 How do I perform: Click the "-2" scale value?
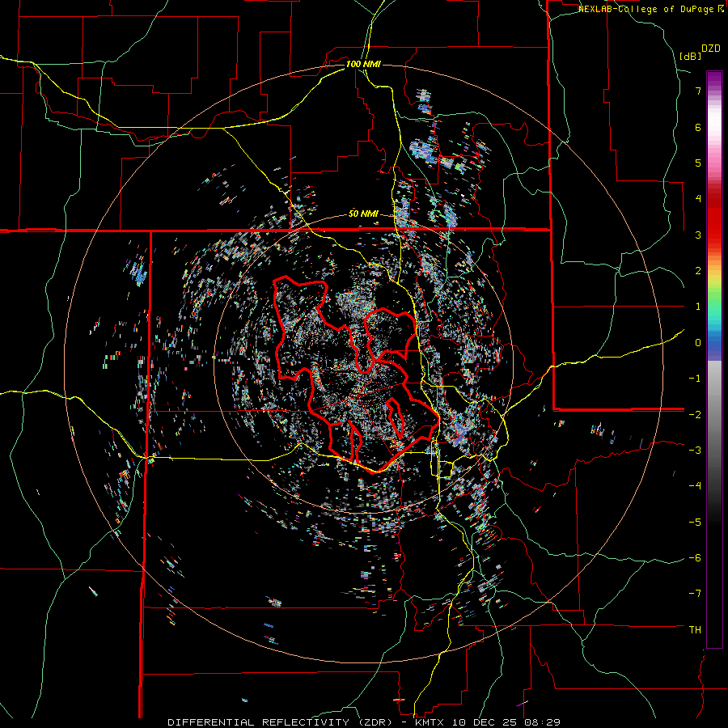695,414
